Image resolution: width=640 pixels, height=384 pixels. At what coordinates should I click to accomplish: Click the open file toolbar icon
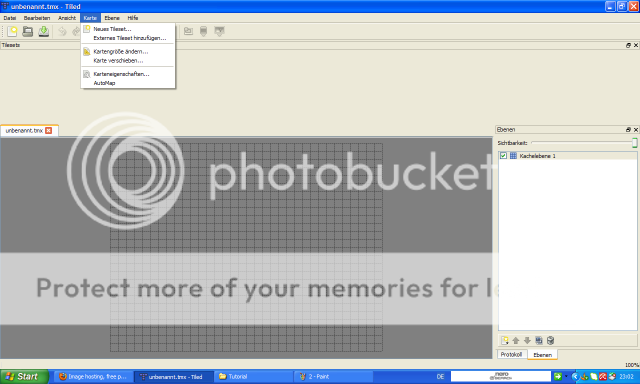(28, 31)
